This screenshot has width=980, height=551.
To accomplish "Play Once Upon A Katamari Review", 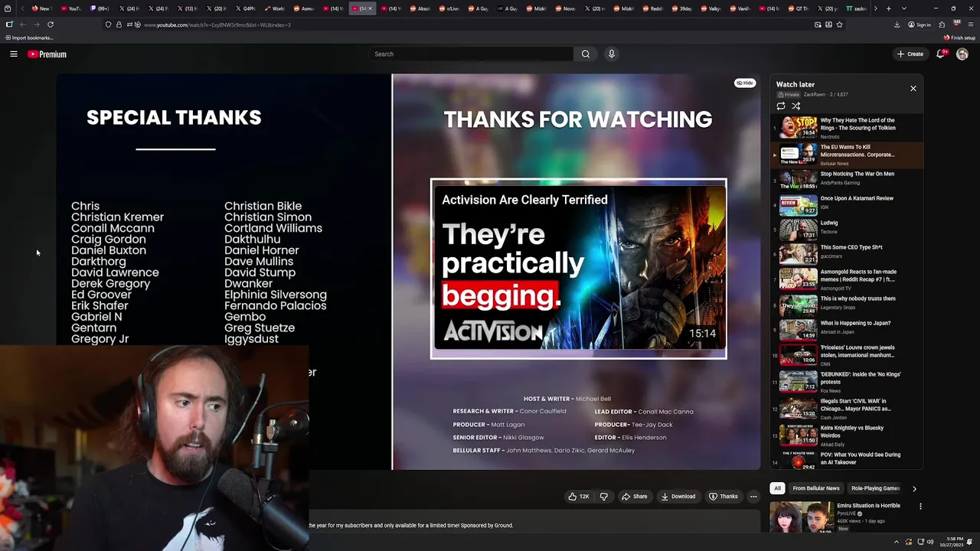I will [846, 205].
